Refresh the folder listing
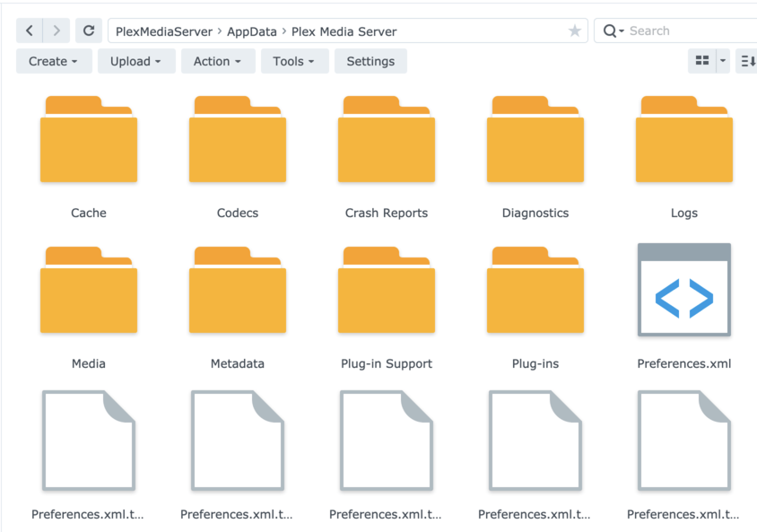 pos(89,31)
